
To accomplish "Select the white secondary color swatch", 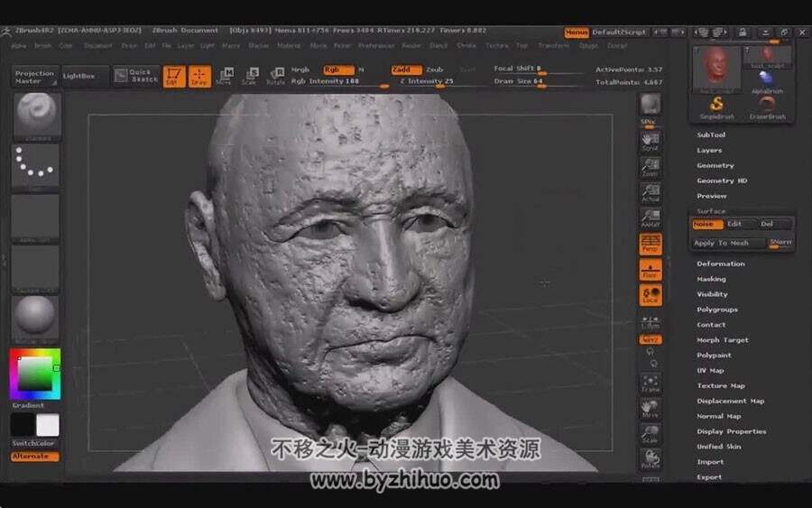I will pyautogui.click(x=48, y=425).
